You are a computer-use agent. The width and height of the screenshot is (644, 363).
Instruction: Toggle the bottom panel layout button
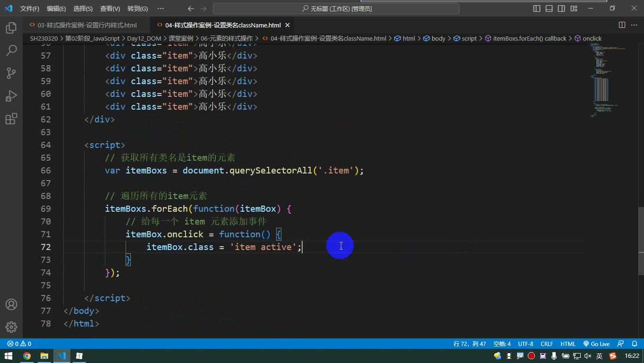click(x=549, y=9)
